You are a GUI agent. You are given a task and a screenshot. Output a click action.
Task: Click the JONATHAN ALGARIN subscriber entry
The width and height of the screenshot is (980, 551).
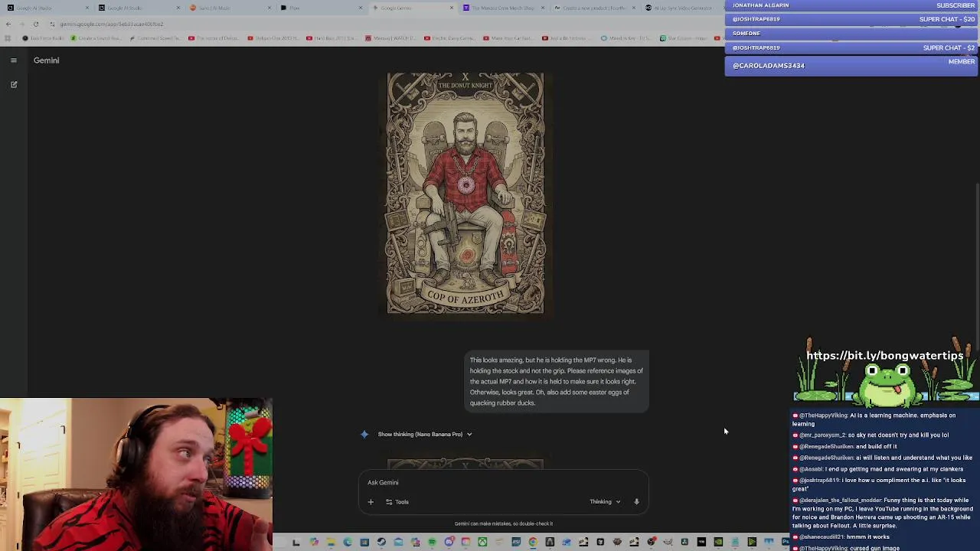point(851,5)
